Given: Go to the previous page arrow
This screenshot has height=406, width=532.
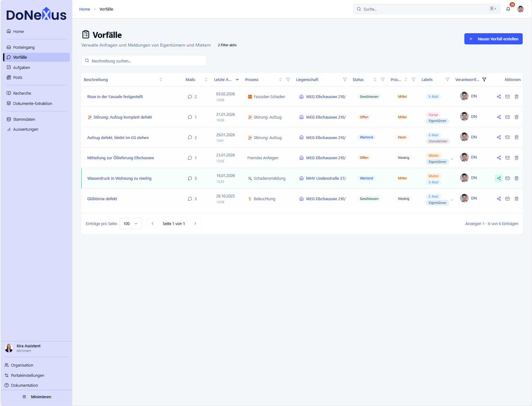Looking at the screenshot, I should 152,223.
